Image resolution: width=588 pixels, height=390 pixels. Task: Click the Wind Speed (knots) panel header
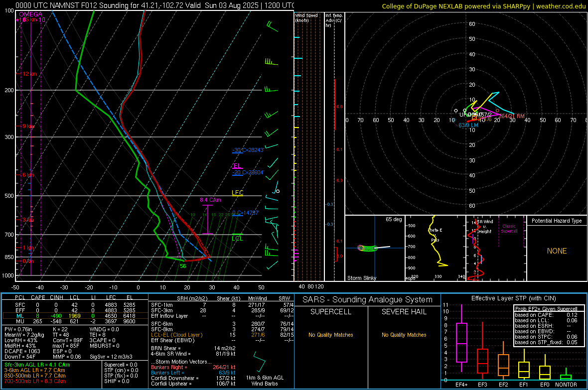pyautogui.click(x=306, y=17)
